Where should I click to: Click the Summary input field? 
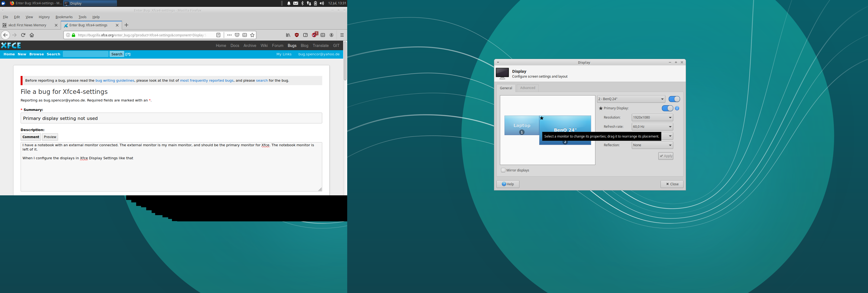click(171, 118)
